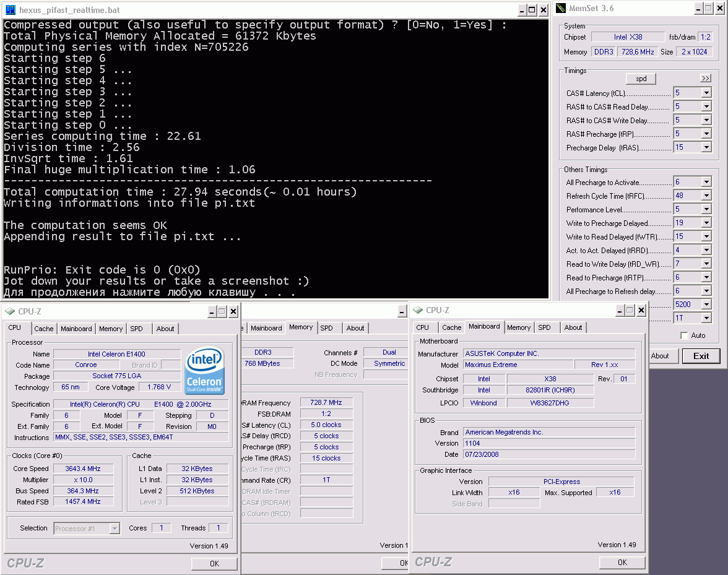
Task: Click the spd button in MemSet
Action: tap(641, 79)
